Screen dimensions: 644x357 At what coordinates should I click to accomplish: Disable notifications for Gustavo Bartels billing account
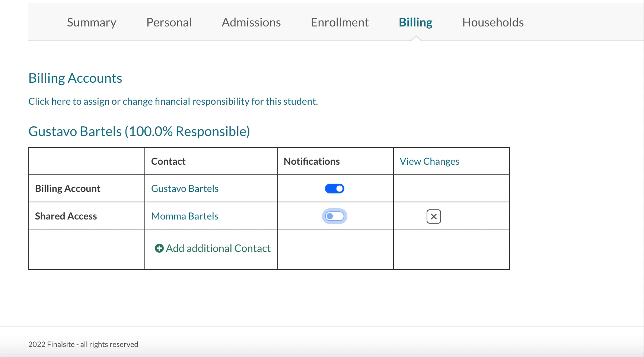[334, 189]
